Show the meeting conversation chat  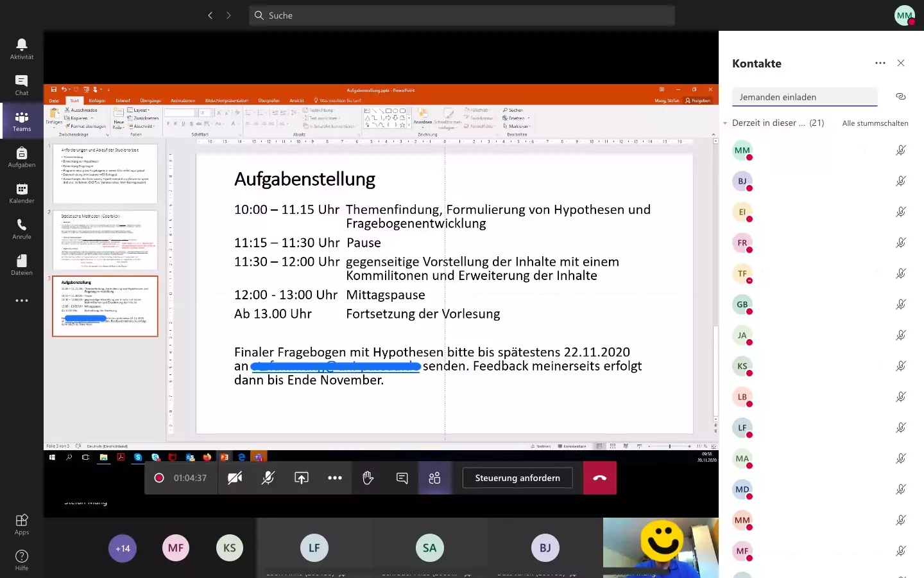tap(402, 478)
